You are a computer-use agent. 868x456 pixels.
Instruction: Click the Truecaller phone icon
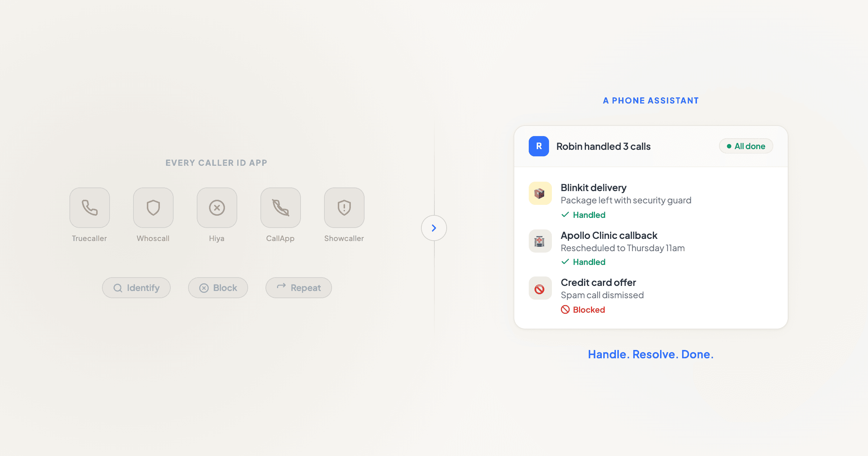[x=90, y=208]
